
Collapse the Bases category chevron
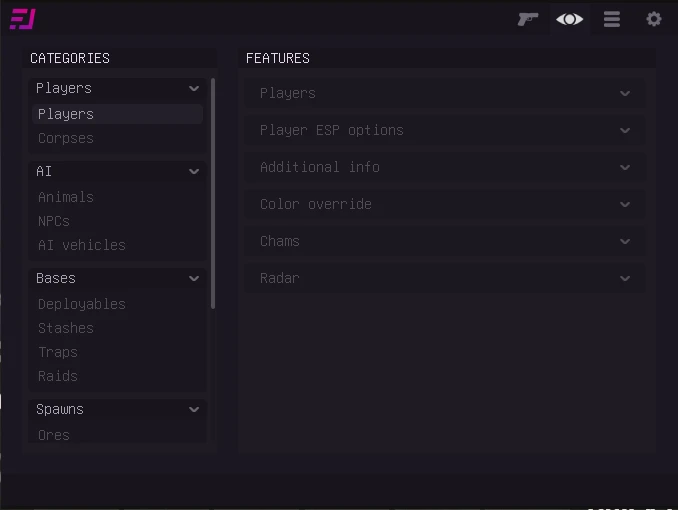click(x=194, y=278)
